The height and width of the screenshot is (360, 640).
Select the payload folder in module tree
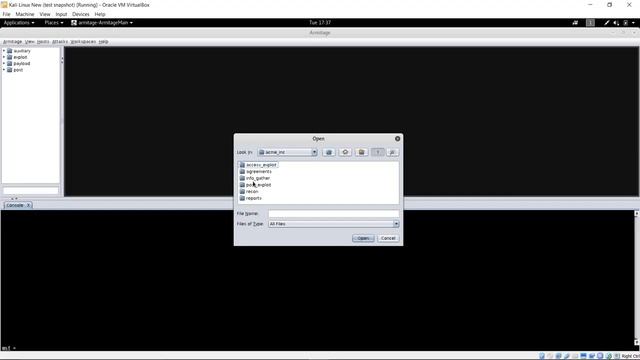coord(19,64)
